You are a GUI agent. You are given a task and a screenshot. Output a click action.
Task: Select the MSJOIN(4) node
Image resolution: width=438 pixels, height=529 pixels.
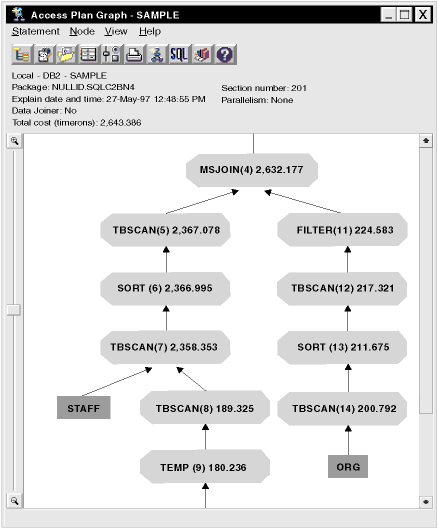click(252, 170)
